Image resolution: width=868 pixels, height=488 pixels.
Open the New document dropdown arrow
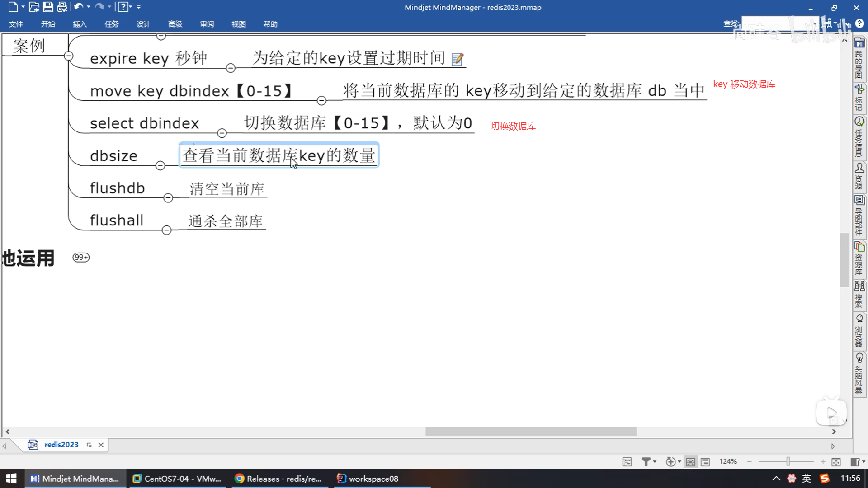pos(23,7)
